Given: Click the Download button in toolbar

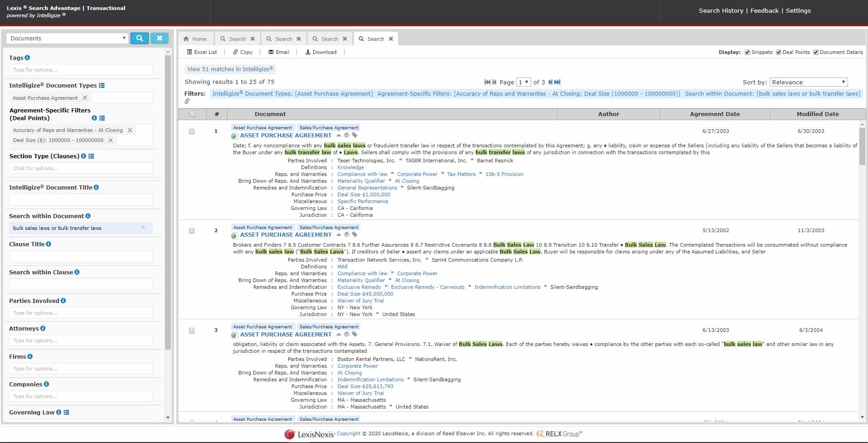Looking at the screenshot, I should [321, 52].
